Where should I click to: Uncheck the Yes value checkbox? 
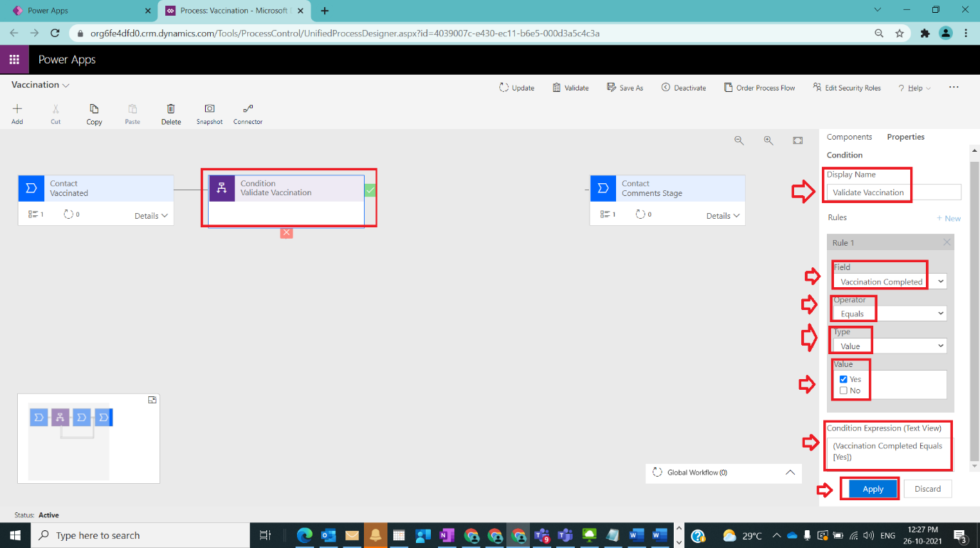[843, 378]
